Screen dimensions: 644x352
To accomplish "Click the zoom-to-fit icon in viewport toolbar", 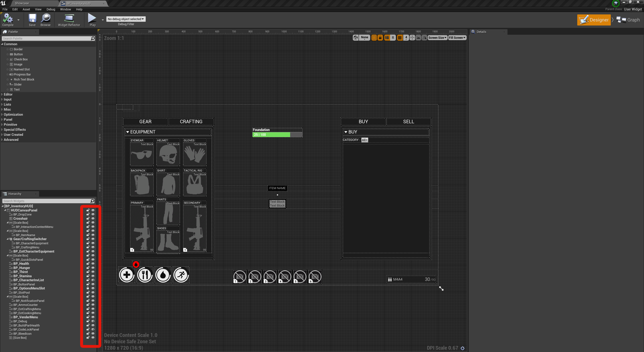I will click(412, 38).
